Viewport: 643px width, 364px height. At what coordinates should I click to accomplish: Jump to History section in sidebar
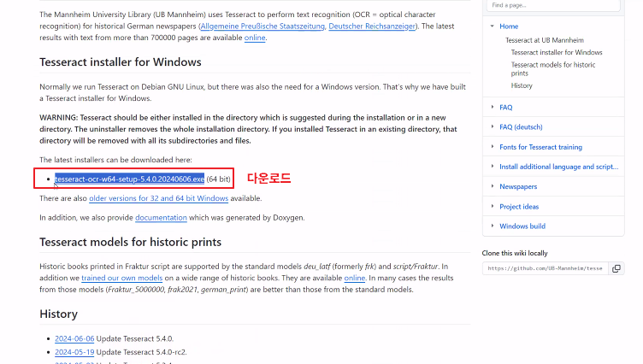(522, 85)
